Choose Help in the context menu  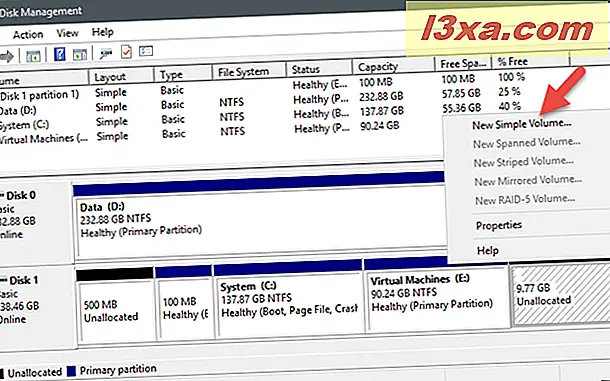[487, 250]
